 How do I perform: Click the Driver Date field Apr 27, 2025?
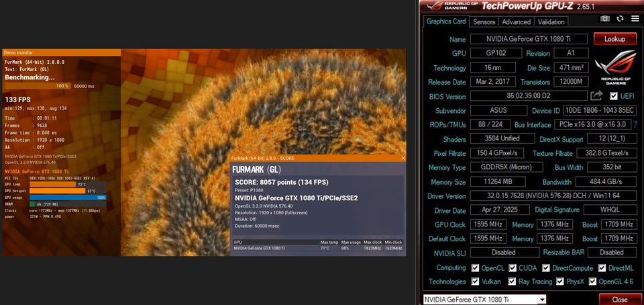click(x=500, y=210)
